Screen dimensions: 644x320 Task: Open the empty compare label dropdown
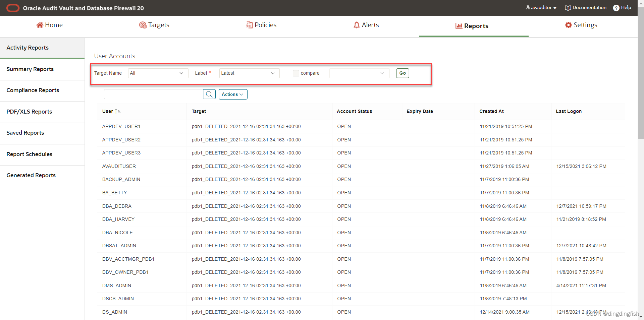(359, 73)
